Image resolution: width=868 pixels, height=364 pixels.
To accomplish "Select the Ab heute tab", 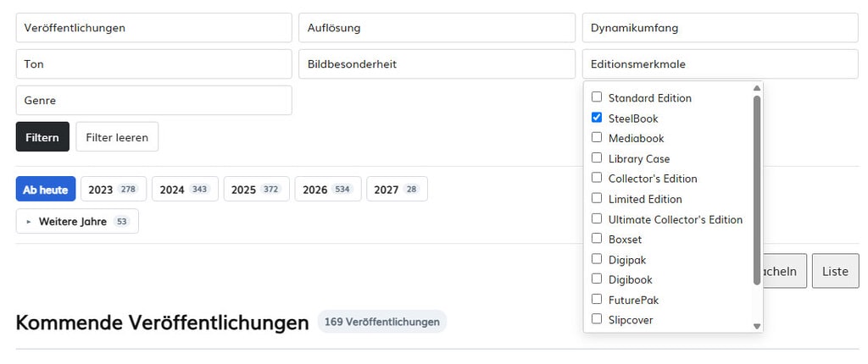I will pyautogui.click(x=46, y=189).
